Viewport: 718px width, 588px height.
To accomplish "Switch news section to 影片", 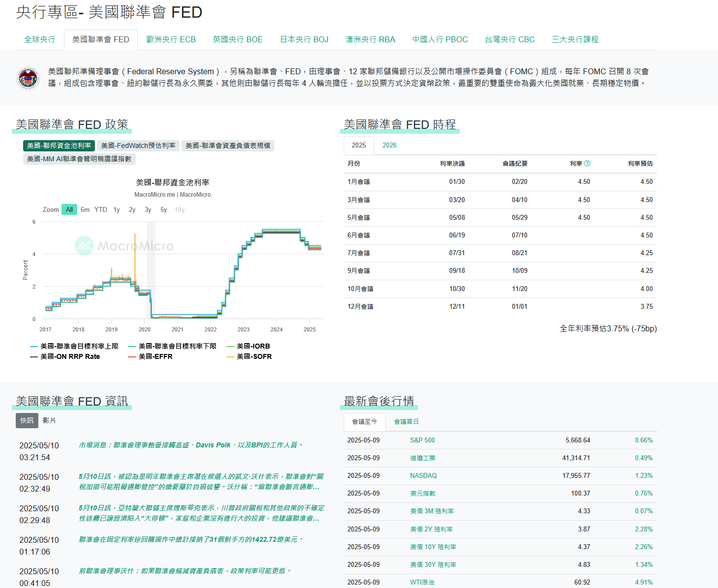I will pyautogui.click(x=49, y=420).
